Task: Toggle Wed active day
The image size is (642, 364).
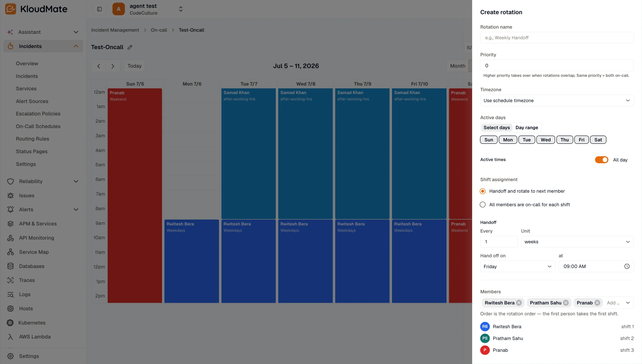Action: [545, 140]
